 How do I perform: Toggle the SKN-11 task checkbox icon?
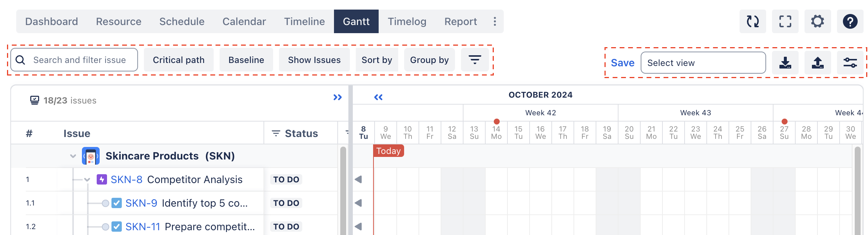pos(117,227)
